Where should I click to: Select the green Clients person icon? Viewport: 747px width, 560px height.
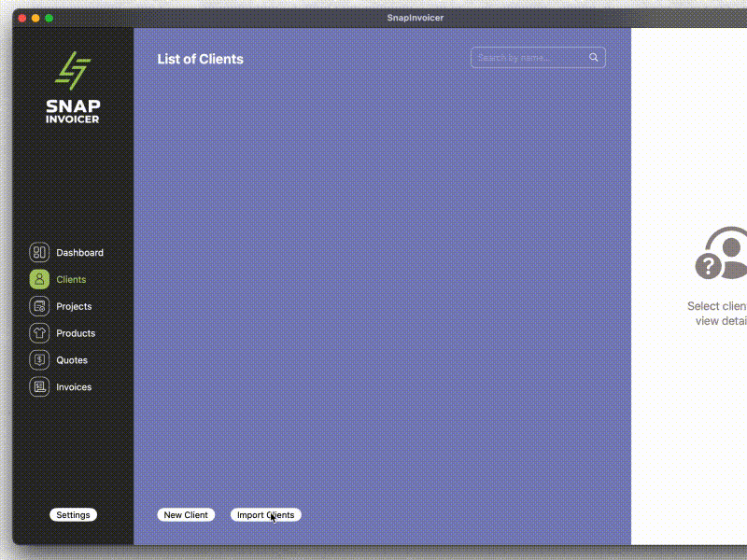[39, 279]
